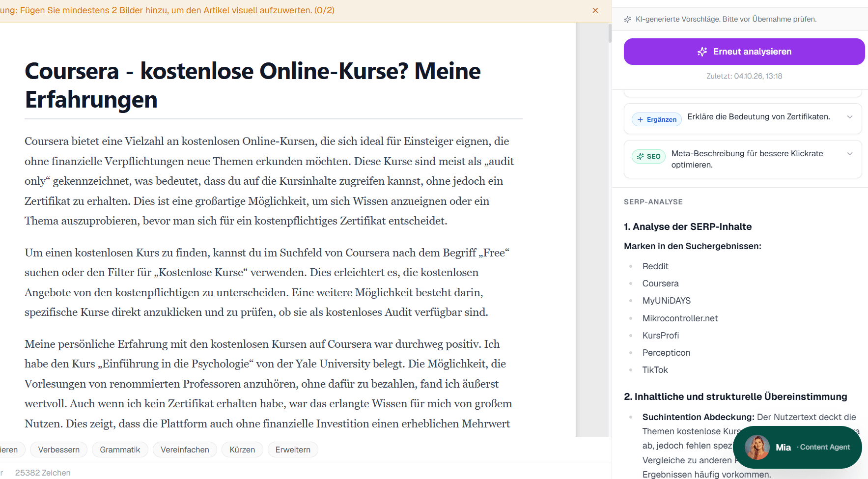Click the article title heading
Screen dimensions: 868x479
pyautogui.click(x=252, y=85)
